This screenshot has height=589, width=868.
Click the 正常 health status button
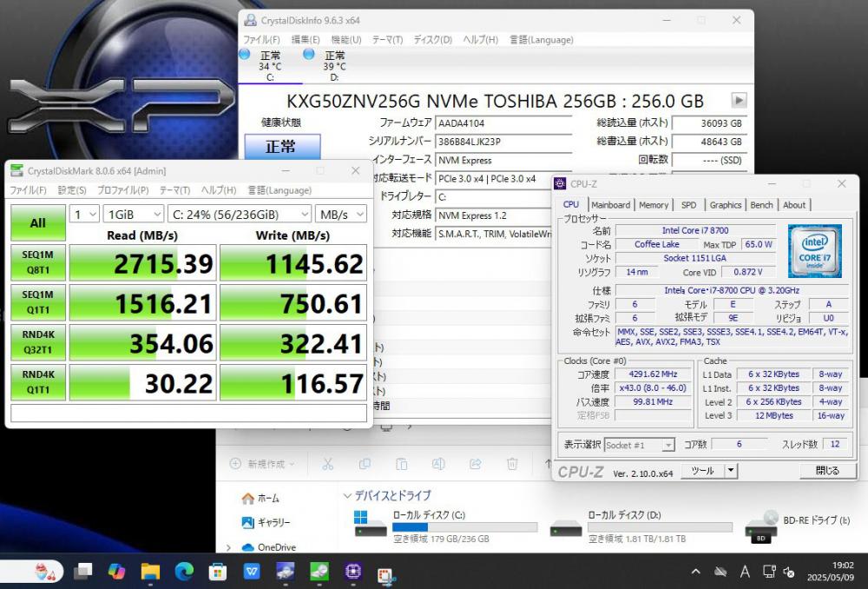(282, 146)
